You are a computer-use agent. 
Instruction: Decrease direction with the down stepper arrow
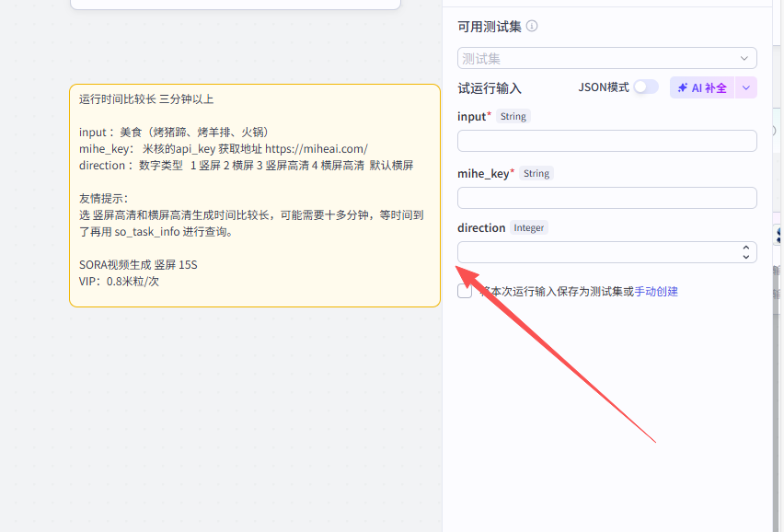[x=745, y=257]
